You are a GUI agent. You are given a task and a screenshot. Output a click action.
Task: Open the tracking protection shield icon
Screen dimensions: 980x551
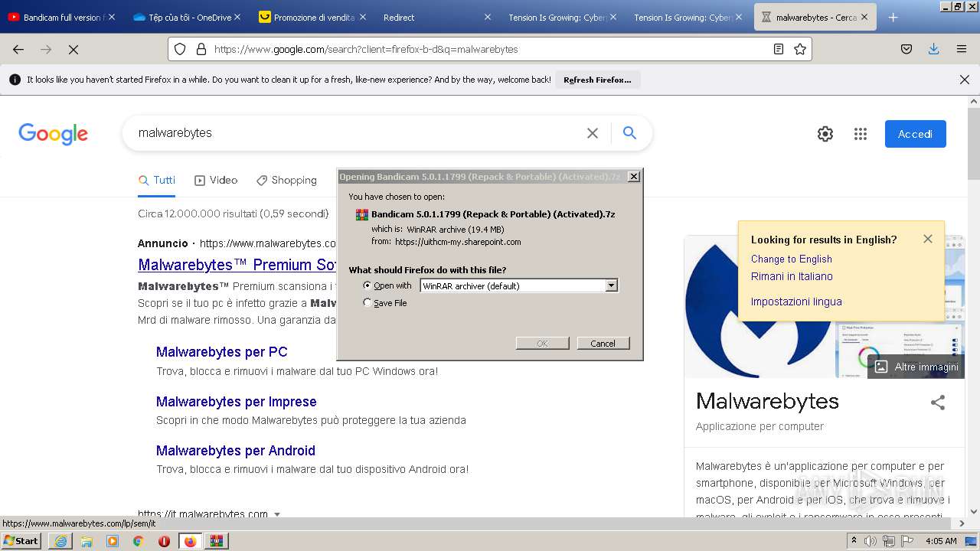(x=180, y=49)
